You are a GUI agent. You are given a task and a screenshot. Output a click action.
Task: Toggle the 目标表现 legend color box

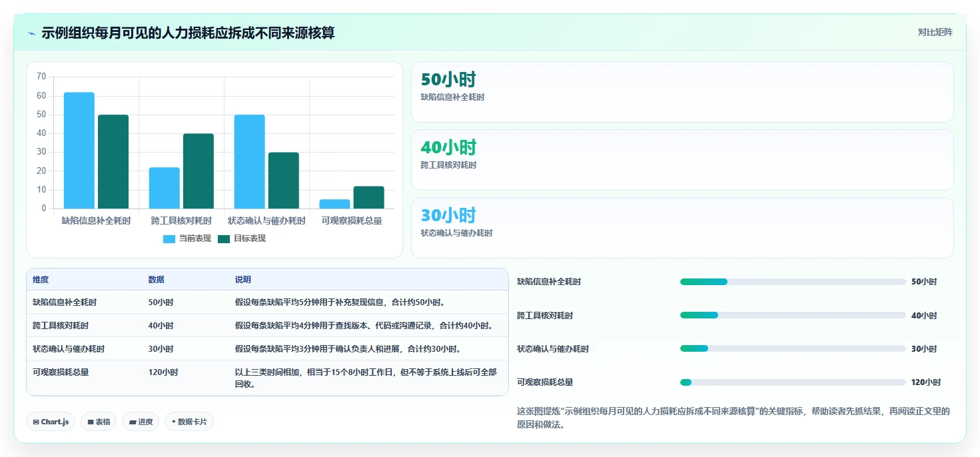(x=224, y=238)
